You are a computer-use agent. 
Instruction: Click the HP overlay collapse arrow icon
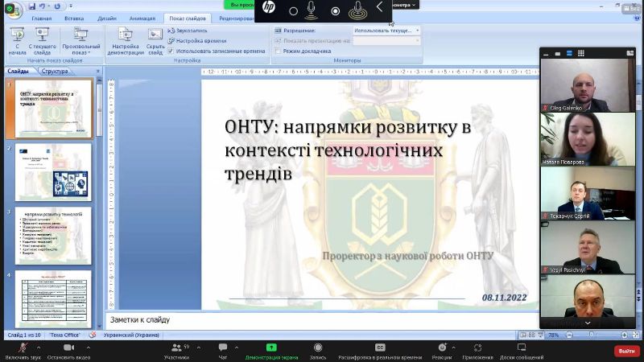point(379,7)
